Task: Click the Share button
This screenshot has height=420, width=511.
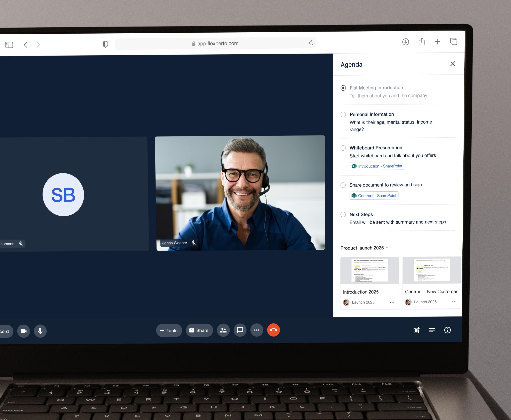Action: (199, 330)
